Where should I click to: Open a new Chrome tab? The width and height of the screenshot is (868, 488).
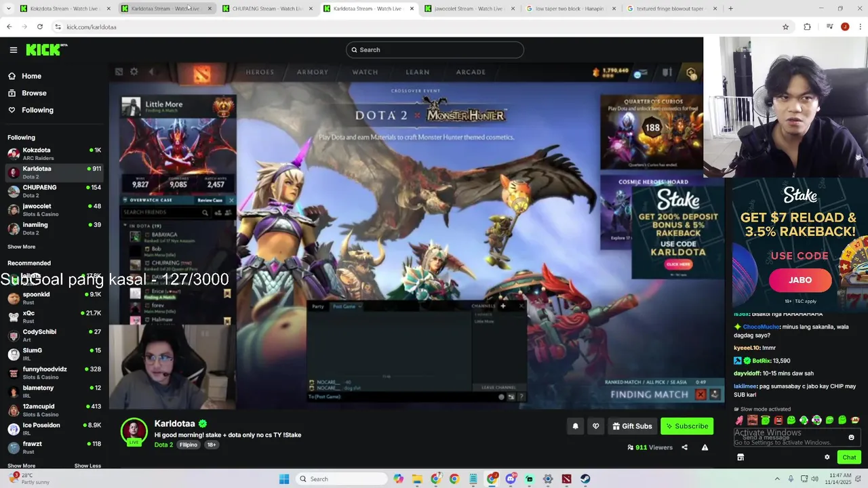[730, 9]
